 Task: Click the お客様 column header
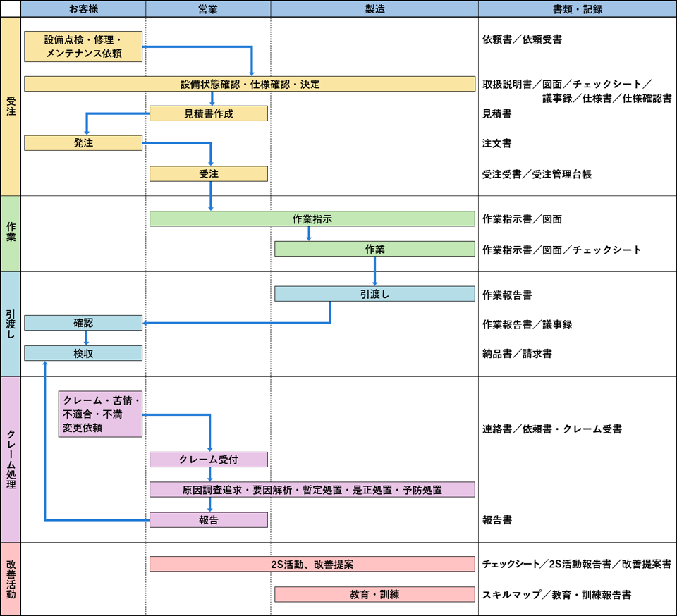[83, 8]
